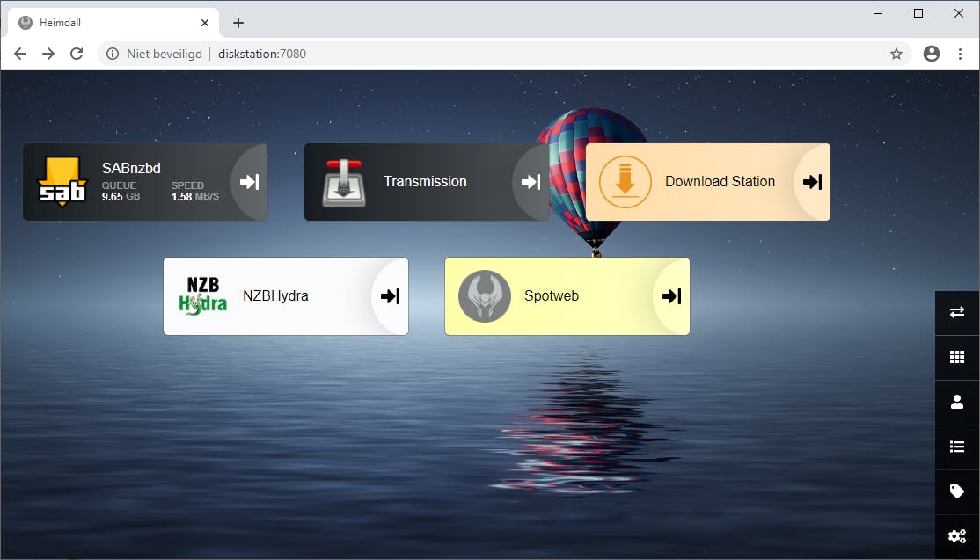Open Heimdall settings via the gears icon
This screenshot has height=560, width=980.
coord(956,535)
